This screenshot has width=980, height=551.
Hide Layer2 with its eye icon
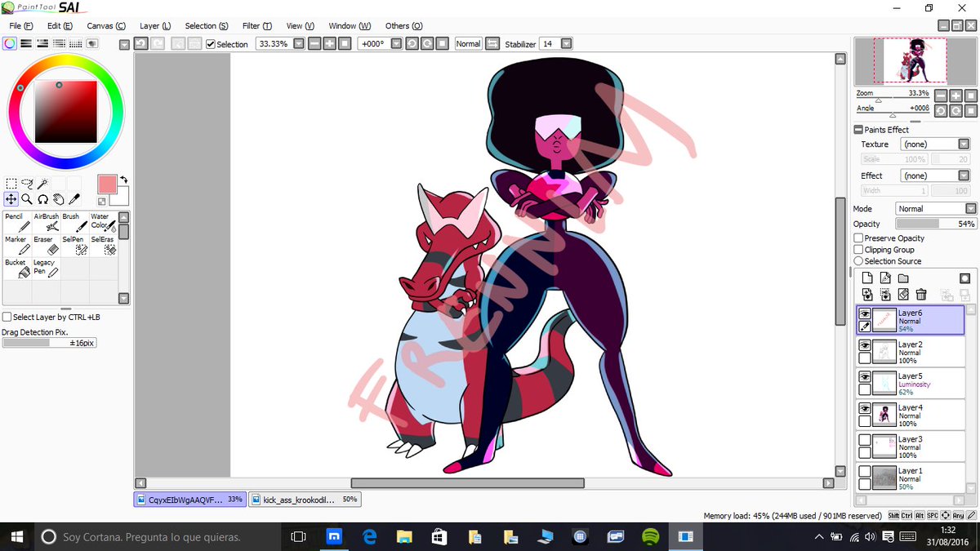pos(864,345)
